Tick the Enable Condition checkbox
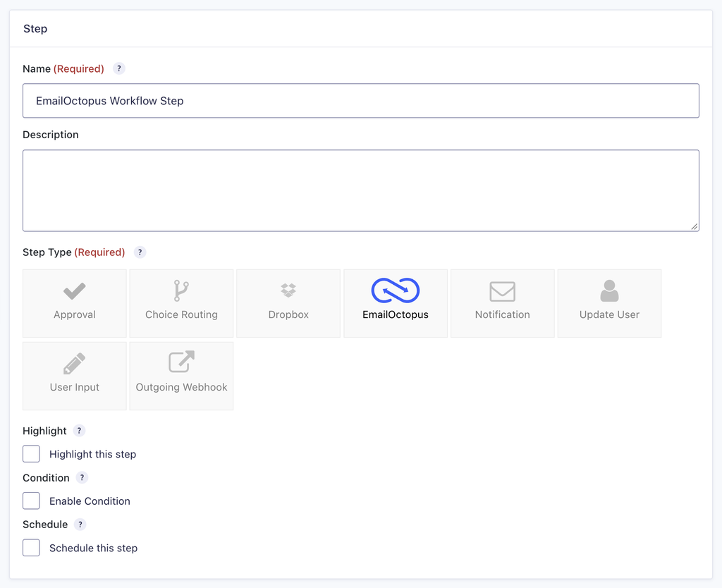 (x=31, y=501)
